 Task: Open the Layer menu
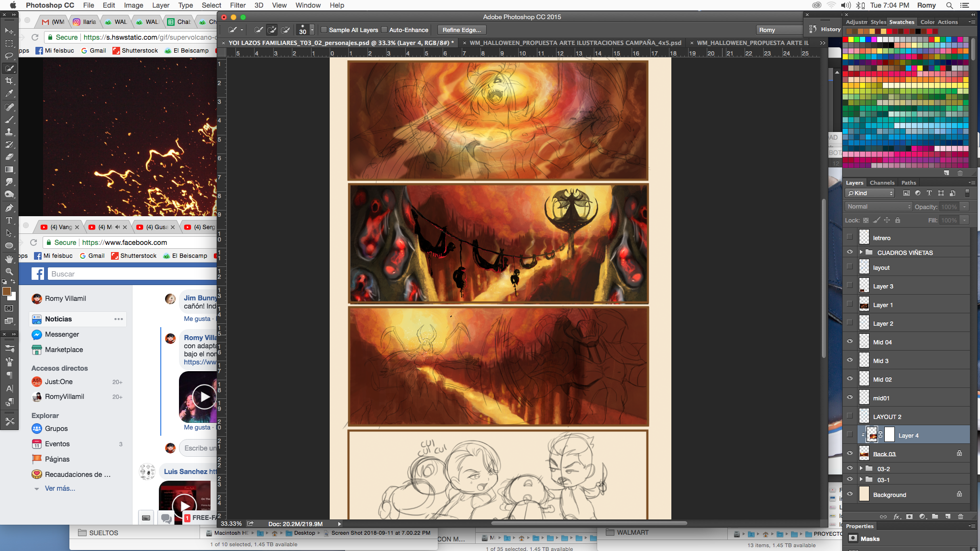161,5
